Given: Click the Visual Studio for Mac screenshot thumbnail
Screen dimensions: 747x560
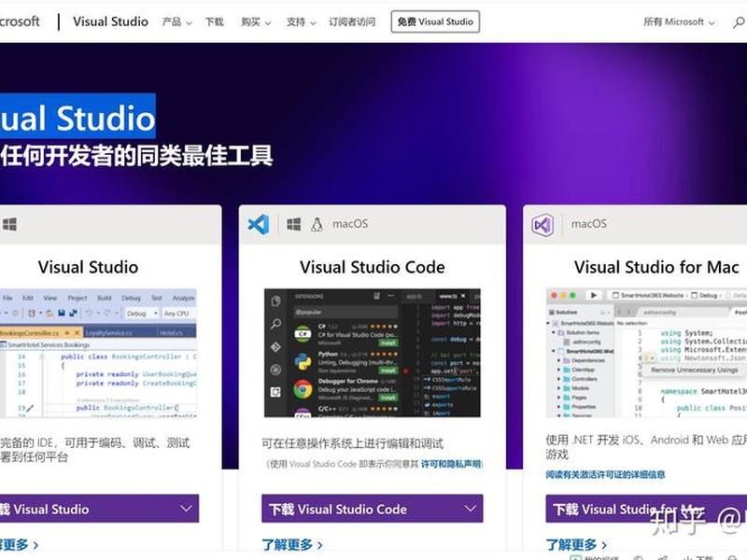Looking at the screenshot, I should [x=646, y=353].
